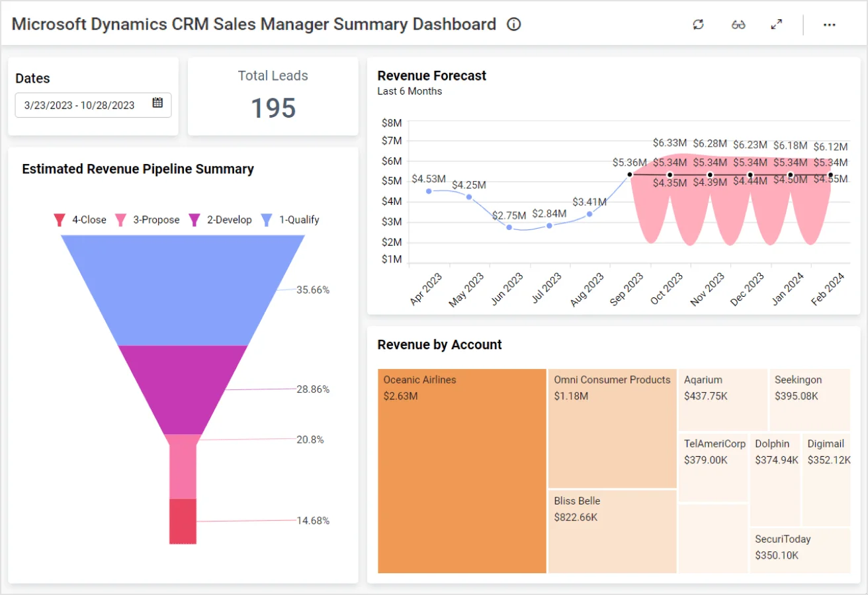Click the Total Leads 195 card
Screen dimensions: 868x595
[x=273, y=97]
